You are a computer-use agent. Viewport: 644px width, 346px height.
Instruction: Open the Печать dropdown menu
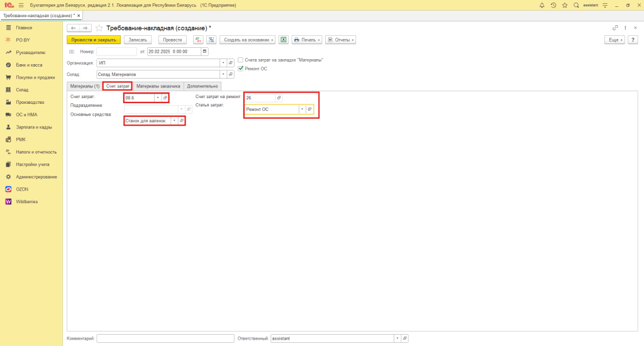point(307,40)
